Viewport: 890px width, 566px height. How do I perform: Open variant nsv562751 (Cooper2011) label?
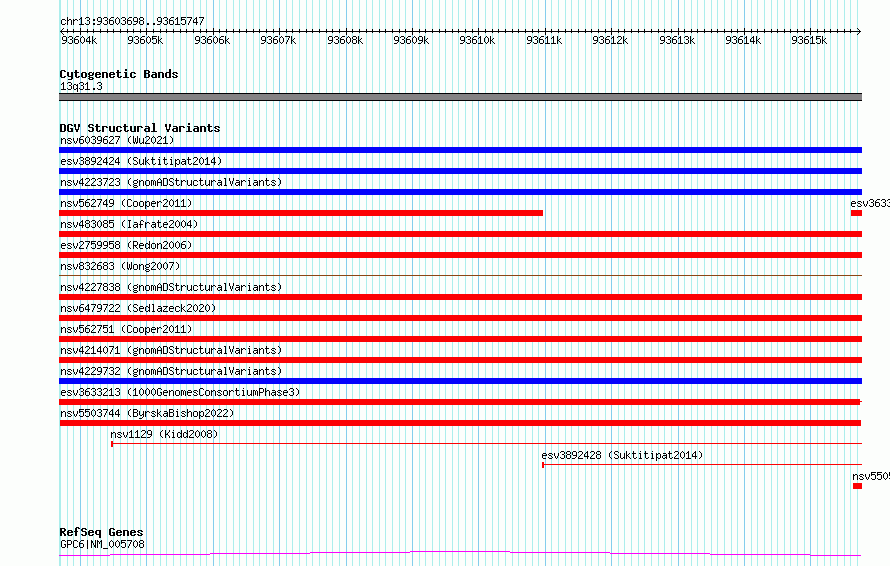126,329
